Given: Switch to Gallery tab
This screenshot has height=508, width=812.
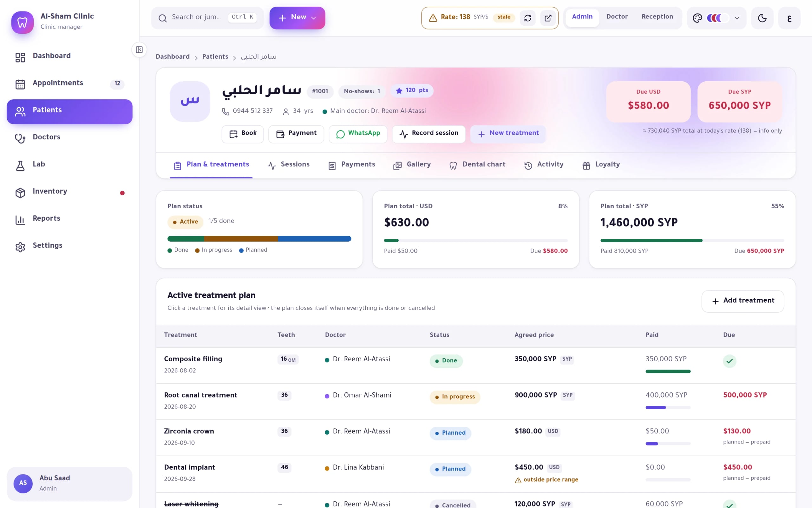Looking at the screenshot, I should coord(412,165).
